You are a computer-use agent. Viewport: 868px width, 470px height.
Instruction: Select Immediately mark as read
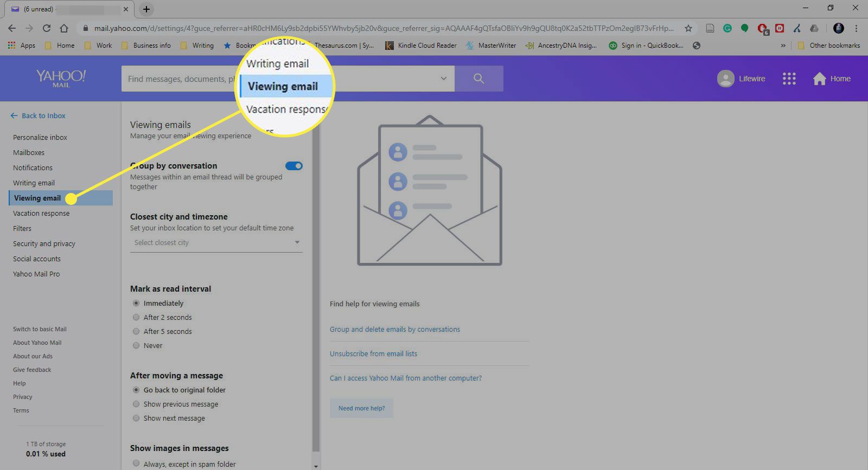pyautogui.click(x=136, y=303)
